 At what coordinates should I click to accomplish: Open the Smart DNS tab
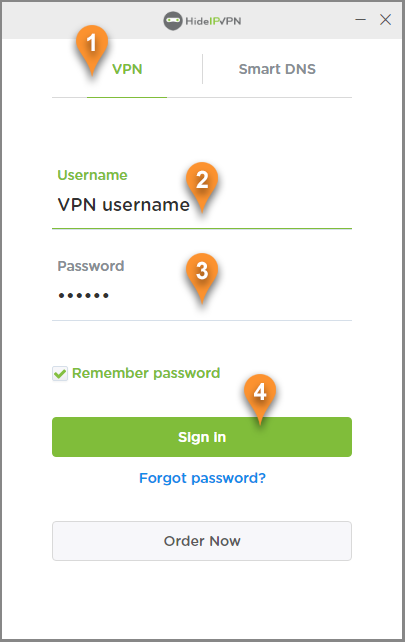tap(277, 69)
